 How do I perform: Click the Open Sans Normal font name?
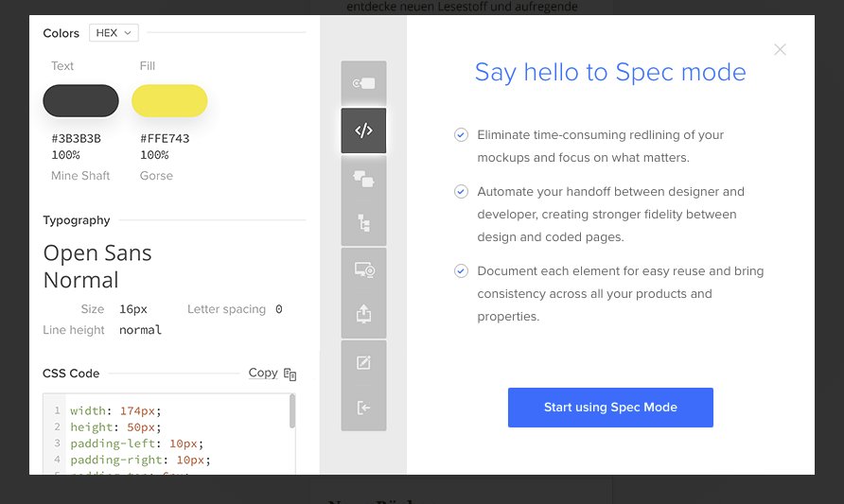[97, 267]
